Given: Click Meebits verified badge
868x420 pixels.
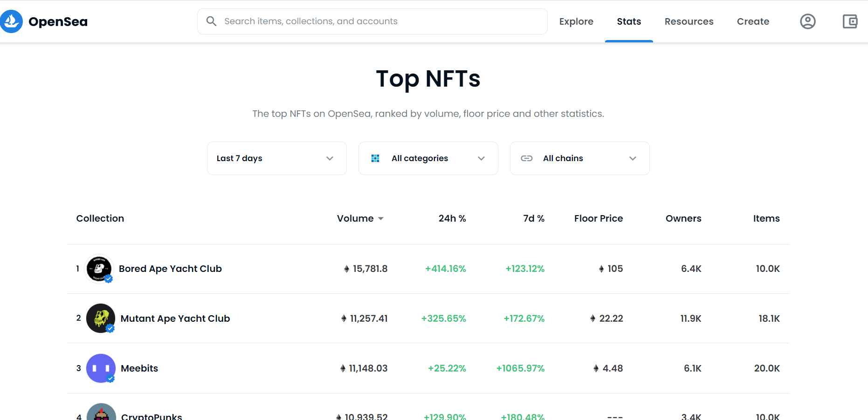Looking at the screenshot, I should point(110,379).
